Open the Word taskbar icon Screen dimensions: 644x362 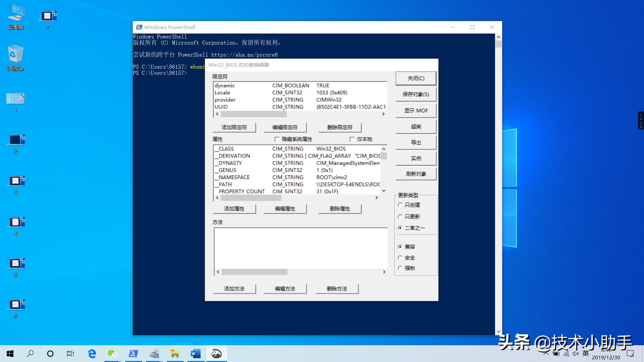196,354
